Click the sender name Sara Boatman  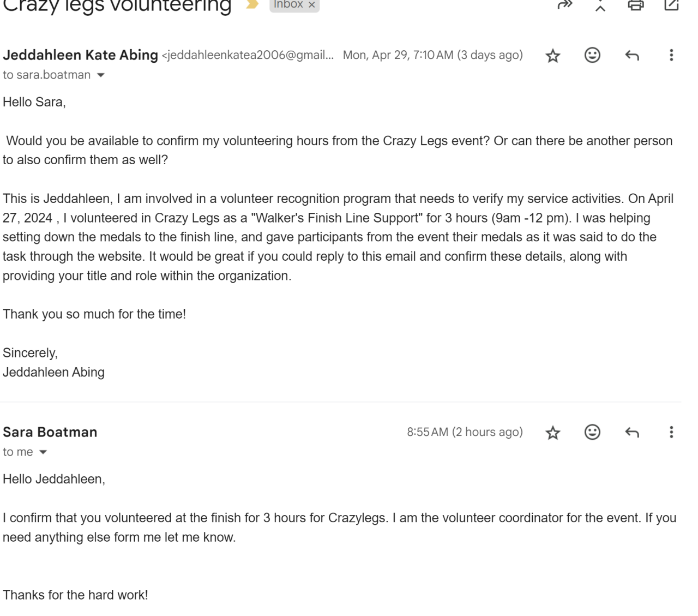click(x=50, y=432)
